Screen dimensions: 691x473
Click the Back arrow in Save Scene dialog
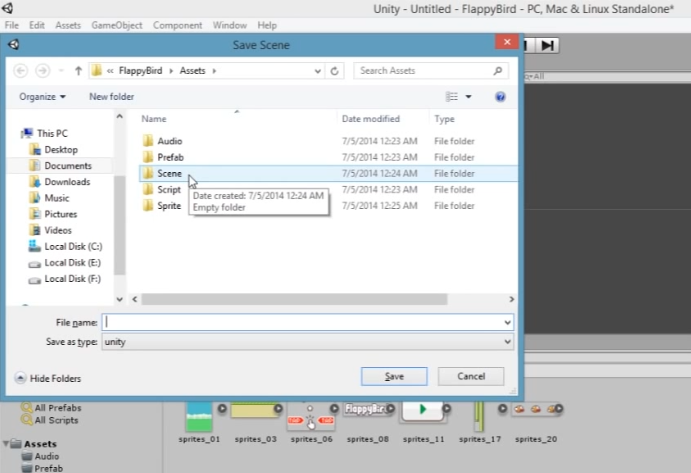tap(21, 71)
